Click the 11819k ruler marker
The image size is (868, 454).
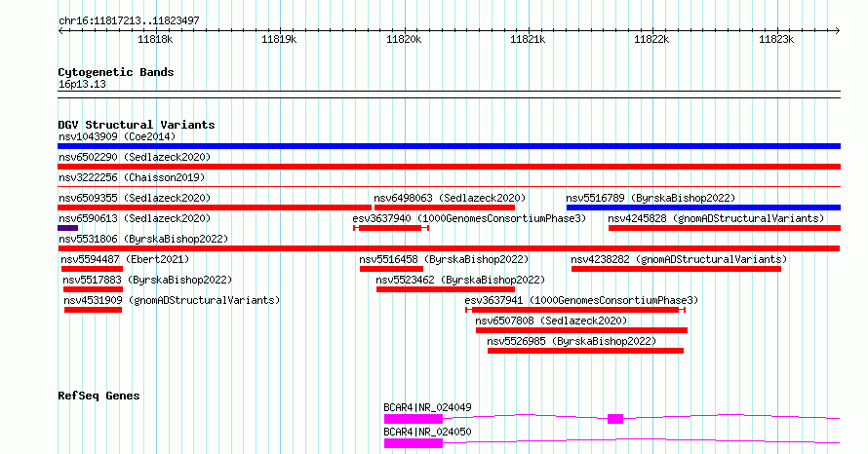click(x=279, y=39)
